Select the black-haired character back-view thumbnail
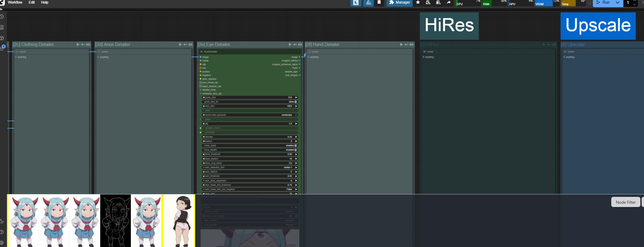 (x=179, y=221)
